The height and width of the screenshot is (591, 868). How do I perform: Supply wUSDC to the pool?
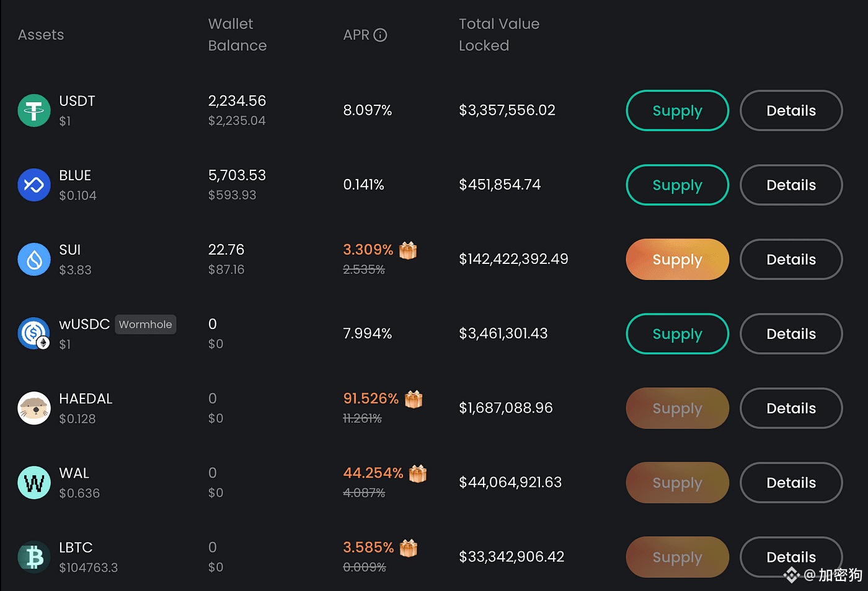coord(678,333)
